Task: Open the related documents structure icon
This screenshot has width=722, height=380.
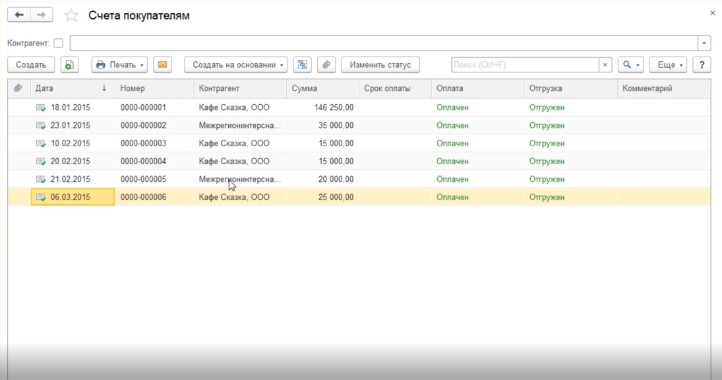Action: pos(302,65)
